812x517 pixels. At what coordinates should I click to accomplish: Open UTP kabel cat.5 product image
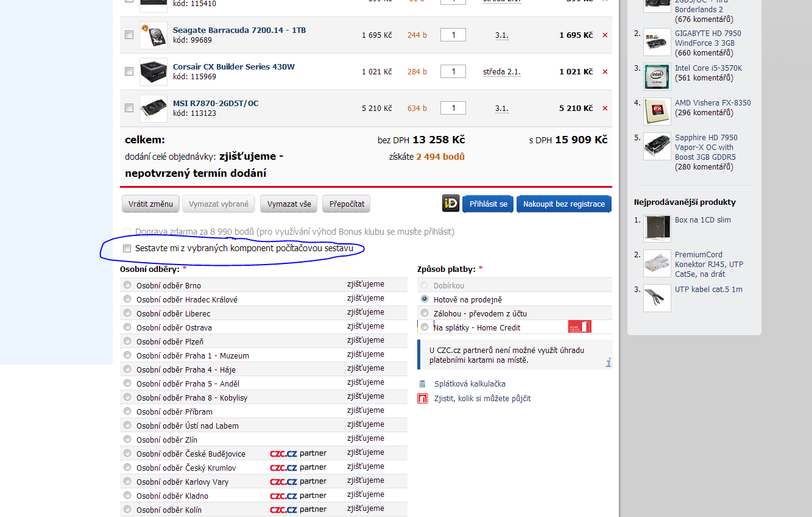pos(657,298)
